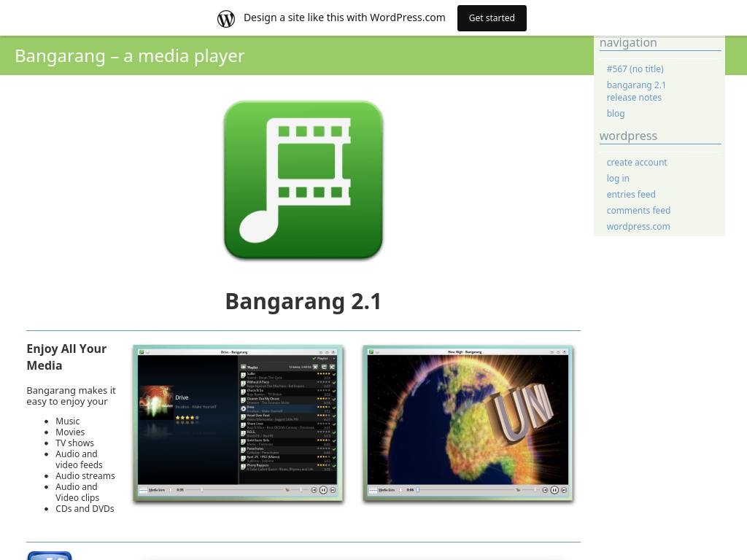Screen dimensions: 747x560
Task: Click the log in link
Action: 618,178
